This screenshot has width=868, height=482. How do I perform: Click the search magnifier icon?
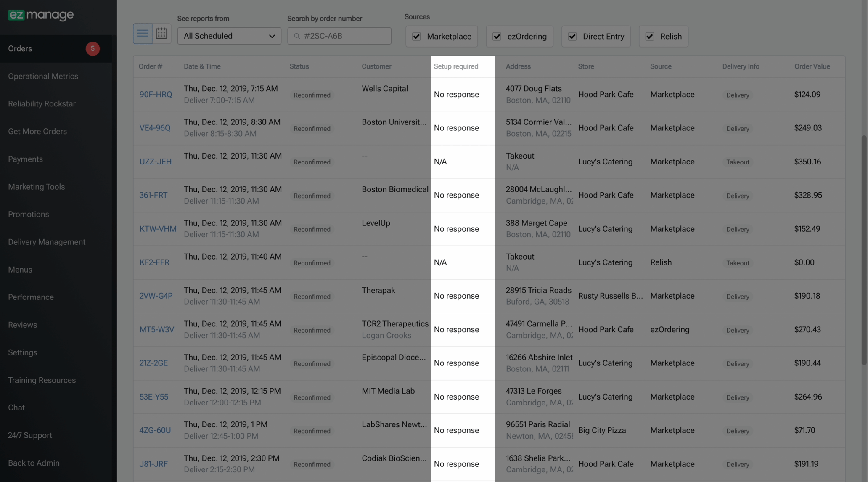click(x=297, y=36)
